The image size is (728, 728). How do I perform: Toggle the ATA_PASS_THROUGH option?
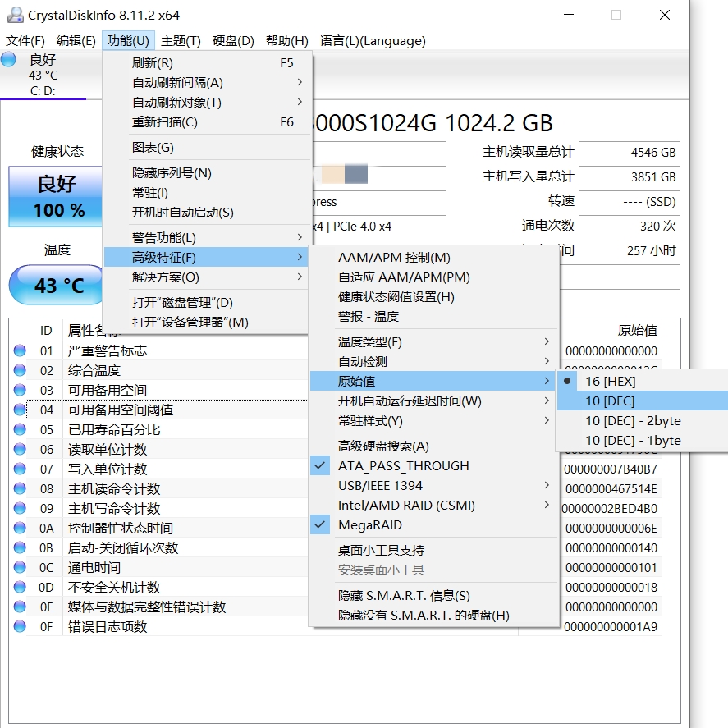(x=433, y=465)
